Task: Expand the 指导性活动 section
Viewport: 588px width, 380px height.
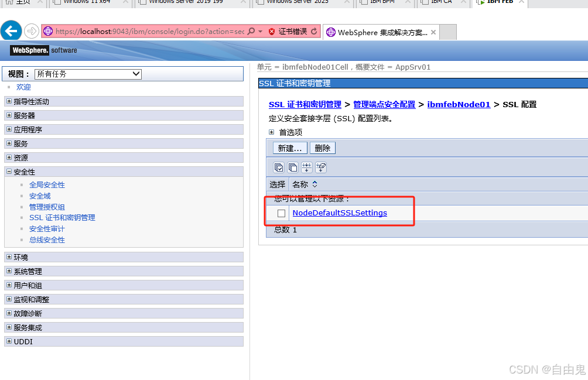Action: click(9, 101)
